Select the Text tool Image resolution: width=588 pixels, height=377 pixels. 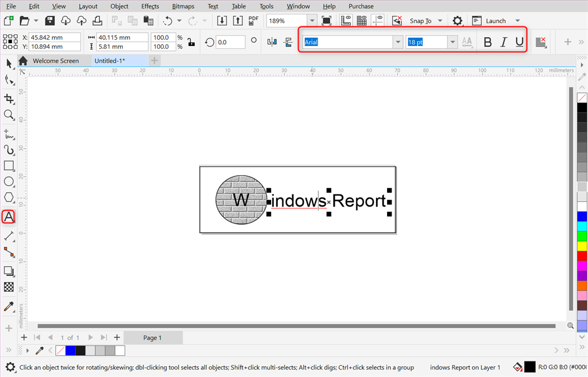click(x=9, y=216)
